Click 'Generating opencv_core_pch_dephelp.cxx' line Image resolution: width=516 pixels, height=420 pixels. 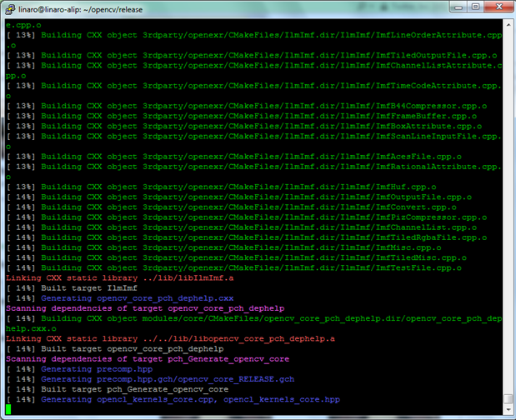click(x=120, y=298)
